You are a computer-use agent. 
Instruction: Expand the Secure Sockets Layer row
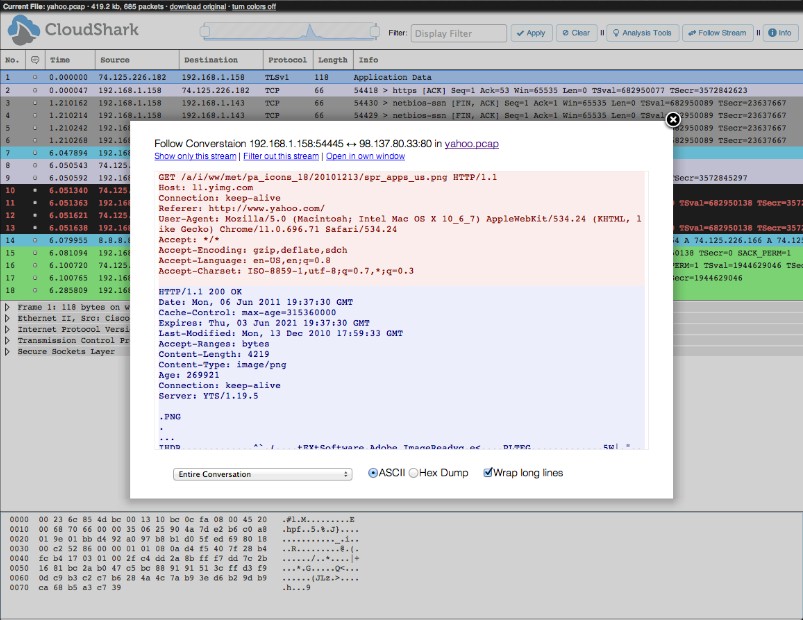tap(7, 352)
